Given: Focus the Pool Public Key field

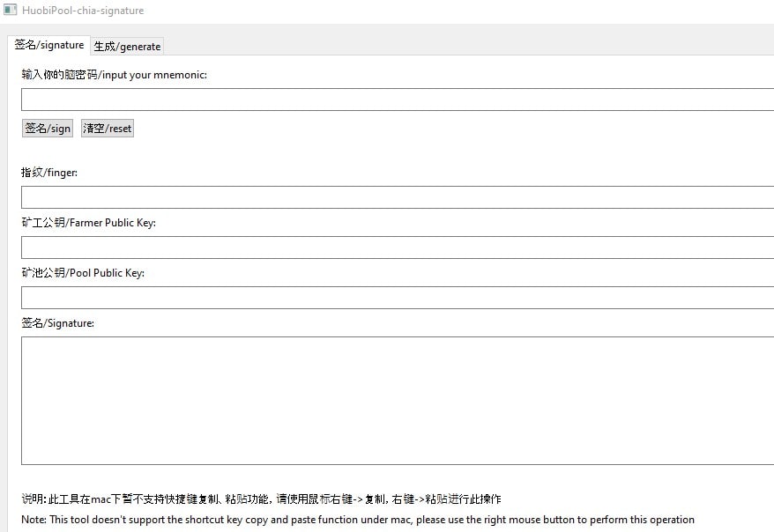Looking at the screenshot, I should tap(398, 298).
